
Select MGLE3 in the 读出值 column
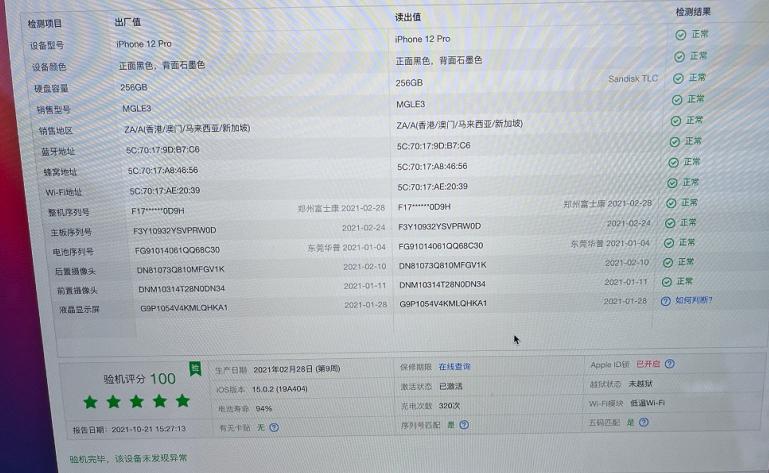point(410,105)
